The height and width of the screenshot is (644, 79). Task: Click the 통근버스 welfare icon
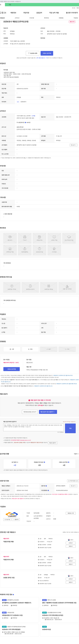point(10,238)
